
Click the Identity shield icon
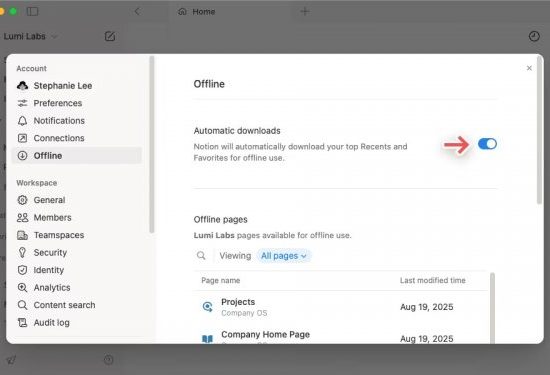point(22,270)
